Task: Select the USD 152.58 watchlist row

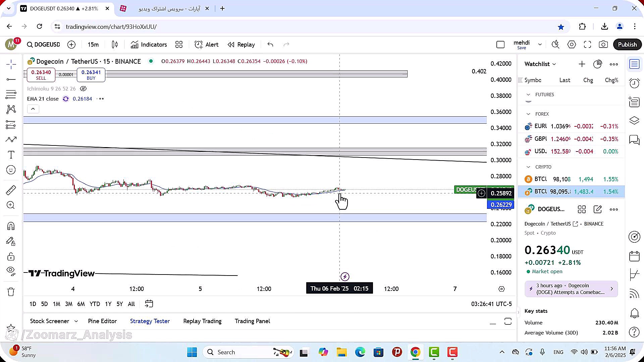Action: click(571, 152)
